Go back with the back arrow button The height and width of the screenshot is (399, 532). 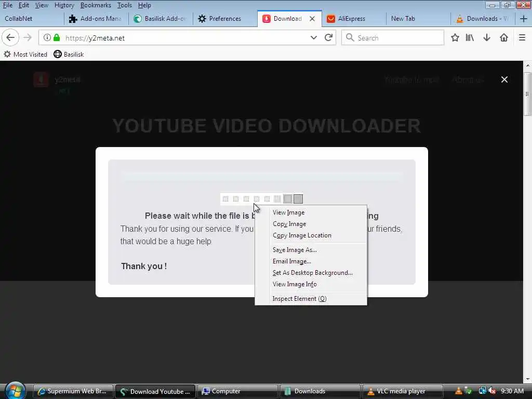click(x=10, y=37)
